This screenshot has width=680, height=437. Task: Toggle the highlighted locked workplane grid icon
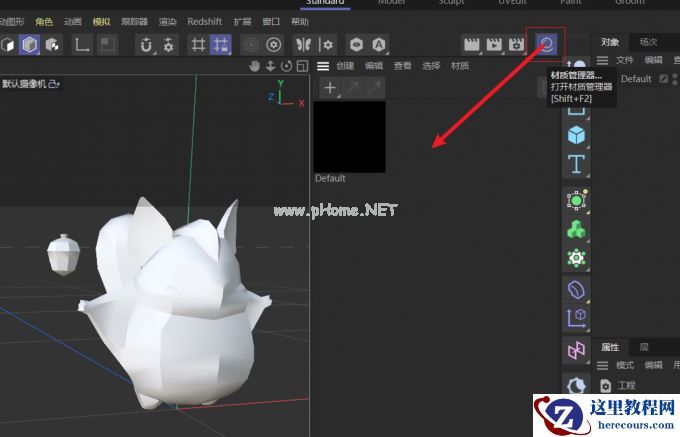coord(221,45)
